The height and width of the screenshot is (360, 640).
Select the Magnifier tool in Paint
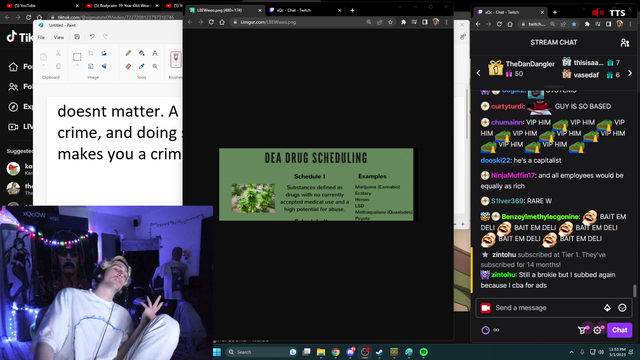(155, 66)
